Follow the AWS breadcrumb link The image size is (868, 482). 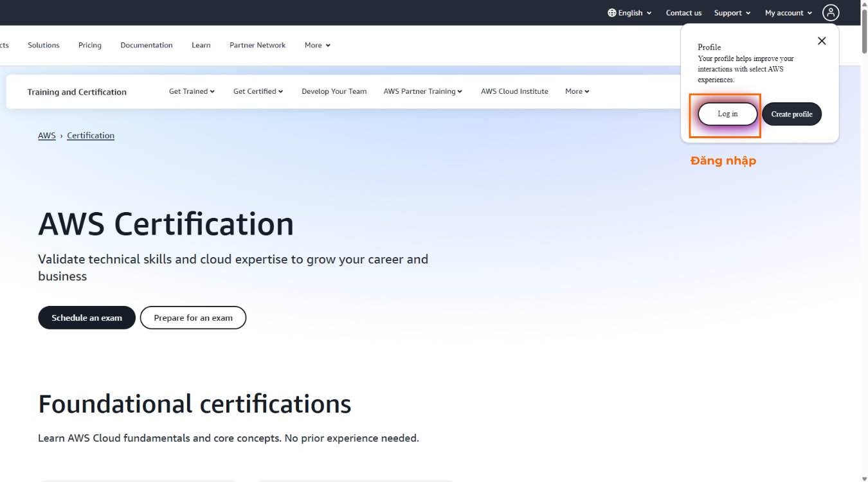point(47,136)
